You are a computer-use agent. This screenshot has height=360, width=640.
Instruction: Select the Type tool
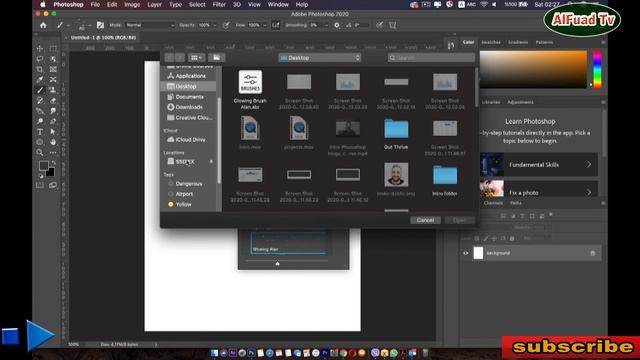click(x=40, y=132)
